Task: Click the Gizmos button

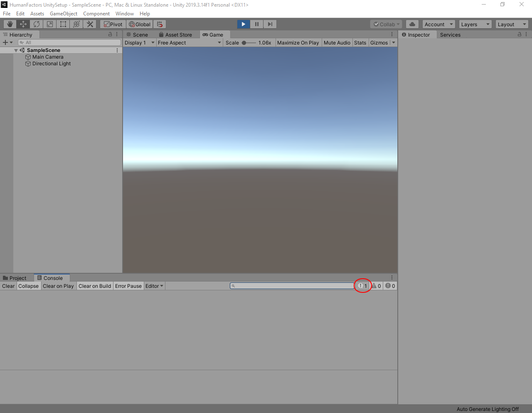Action: tap(379, 42)
